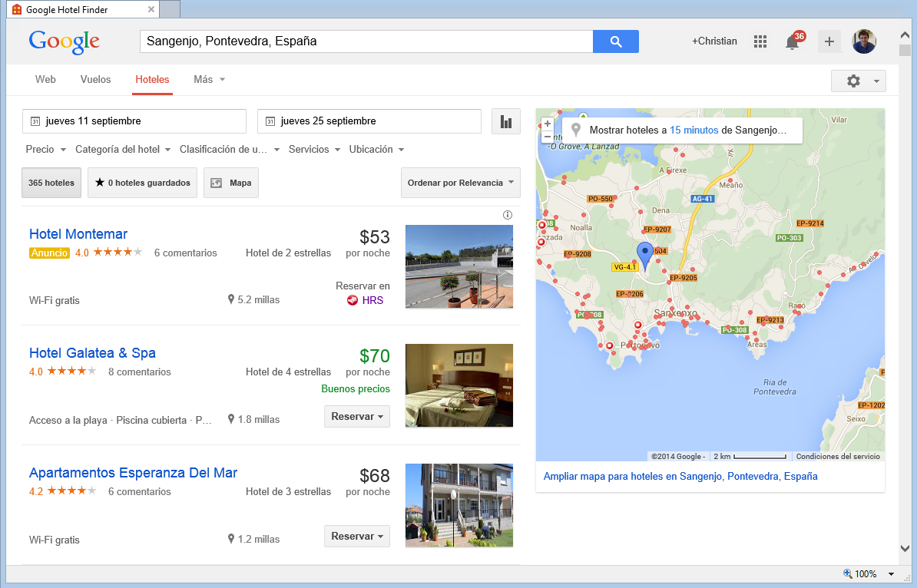
Task: Click the 15 minutos link on map
Action: 694,130
